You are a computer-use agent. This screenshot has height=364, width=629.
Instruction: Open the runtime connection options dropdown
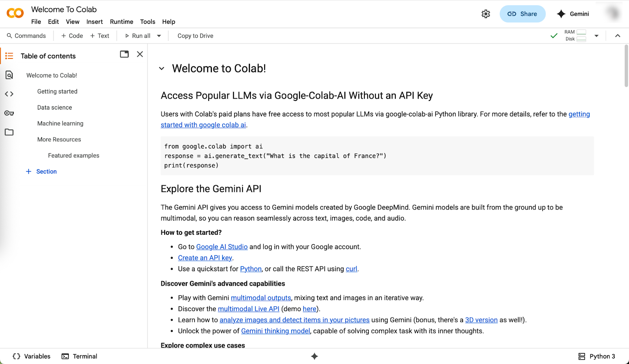point(596,36)
